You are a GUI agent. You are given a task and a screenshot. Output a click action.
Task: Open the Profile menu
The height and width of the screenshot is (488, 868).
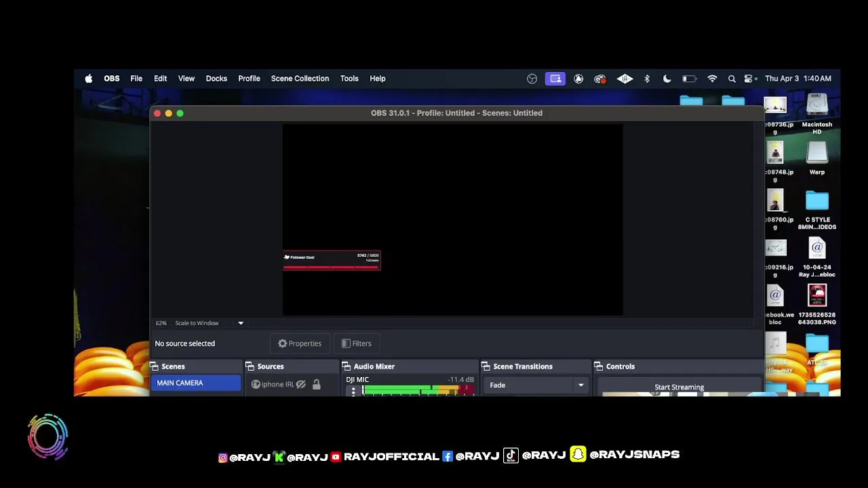[x=249, y=79]
